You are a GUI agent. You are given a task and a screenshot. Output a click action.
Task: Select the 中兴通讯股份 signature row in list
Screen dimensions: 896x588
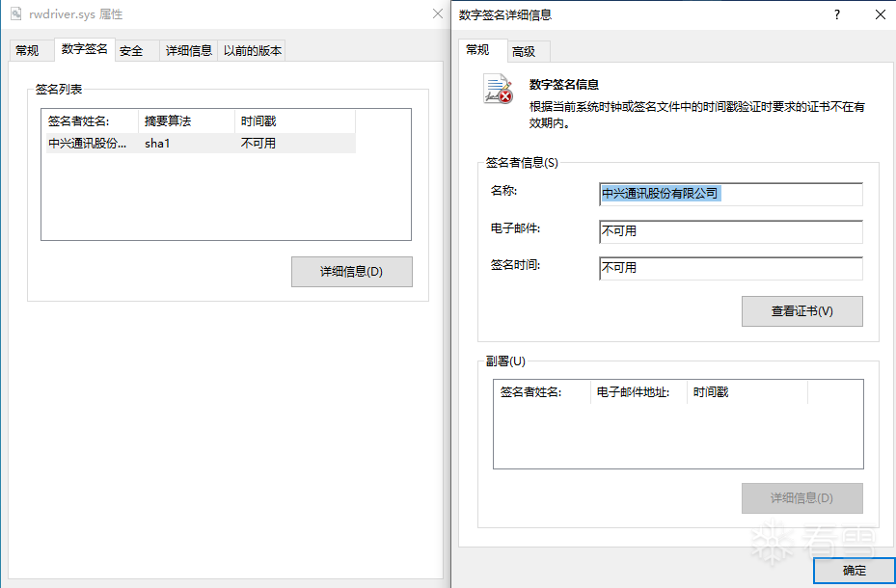[x=89, y=144]
